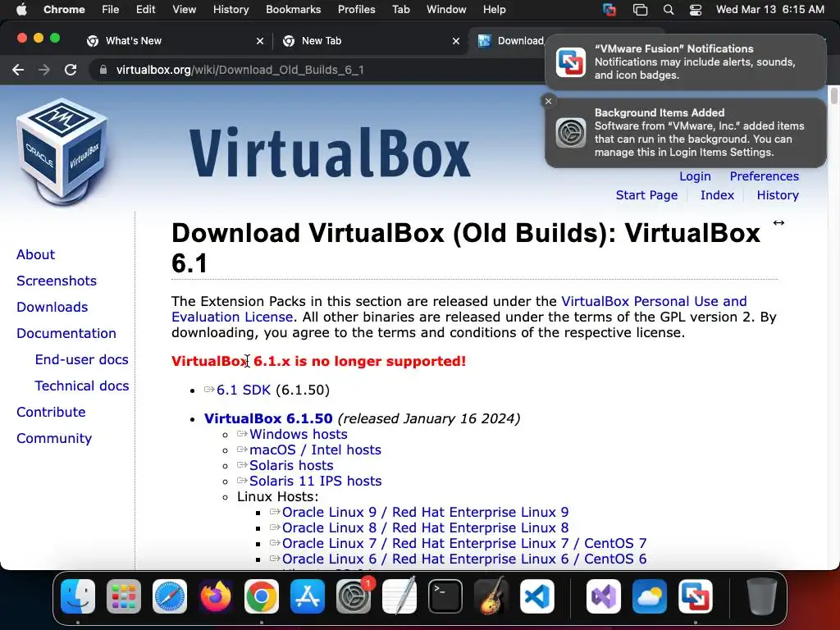Open the wiki History link

click(778, 195)
